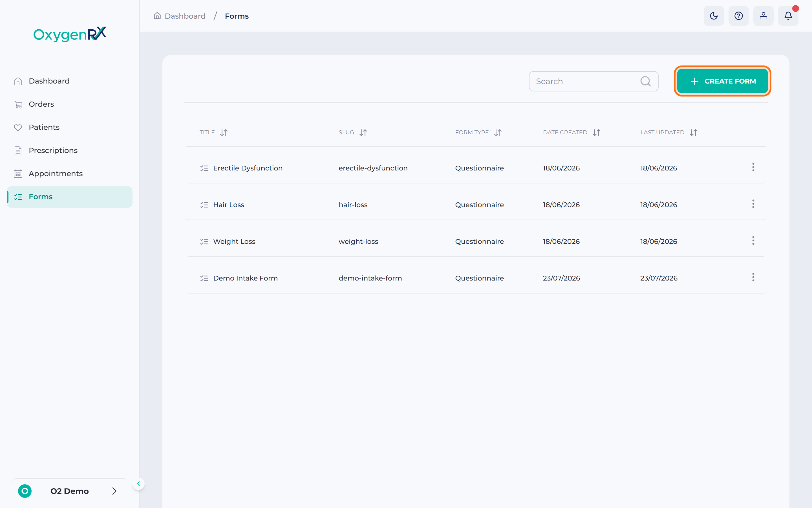
Task: Go to Dashboard via breadcrumb link
Action: tap(185, 16)
